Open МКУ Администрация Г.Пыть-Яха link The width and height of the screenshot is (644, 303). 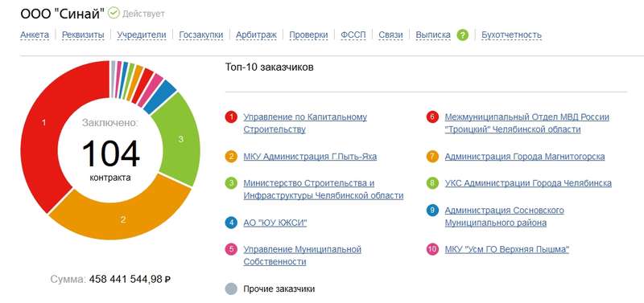[x=310, y=157]
